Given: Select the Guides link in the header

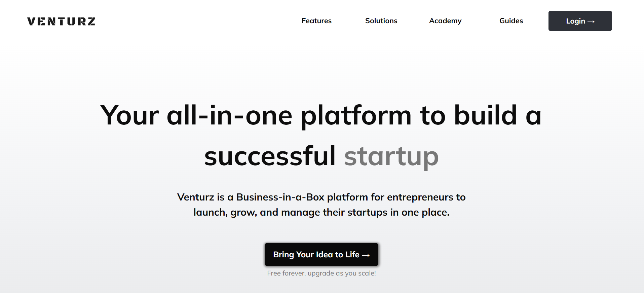Looking at the screenshot, I should [x=511, y=21].
